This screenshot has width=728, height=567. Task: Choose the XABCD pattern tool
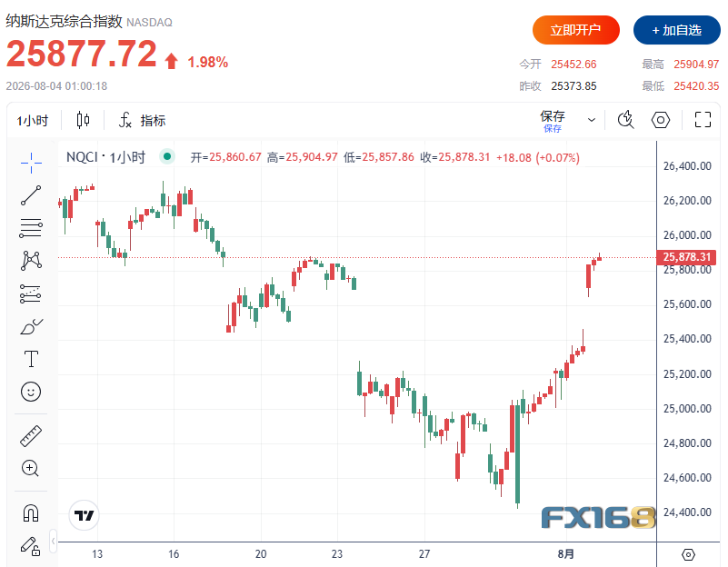pyautogui.click(x=31, y=261)
